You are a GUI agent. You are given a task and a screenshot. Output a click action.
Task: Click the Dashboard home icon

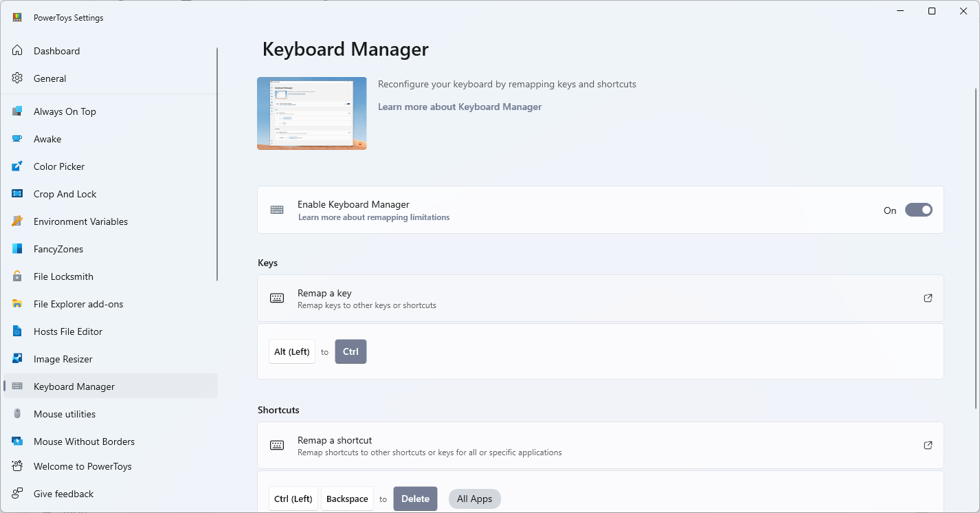(17, 51)
